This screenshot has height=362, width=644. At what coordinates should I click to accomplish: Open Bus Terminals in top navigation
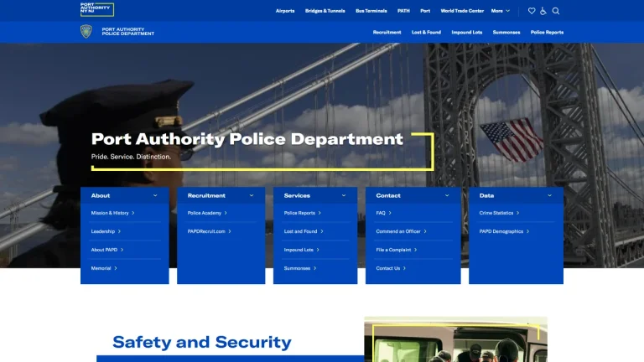[371, 11]
